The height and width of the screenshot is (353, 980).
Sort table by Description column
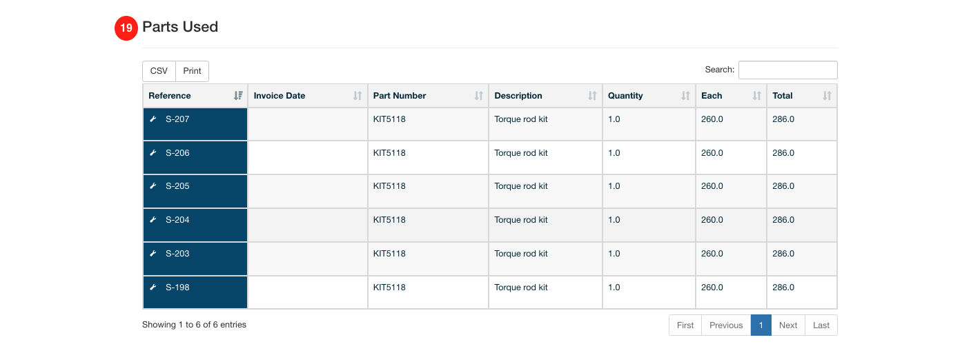click(x=545, y=96)
